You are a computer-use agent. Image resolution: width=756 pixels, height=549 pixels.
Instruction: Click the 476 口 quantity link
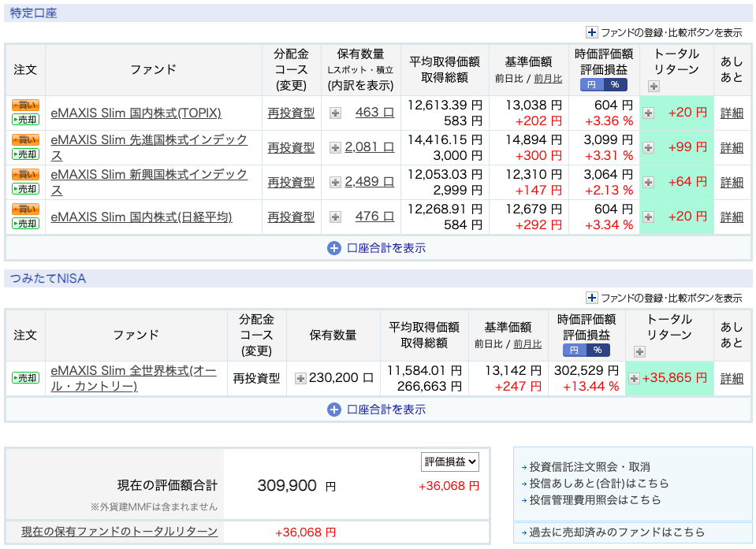pyautogui.click(x=374, y=217)
